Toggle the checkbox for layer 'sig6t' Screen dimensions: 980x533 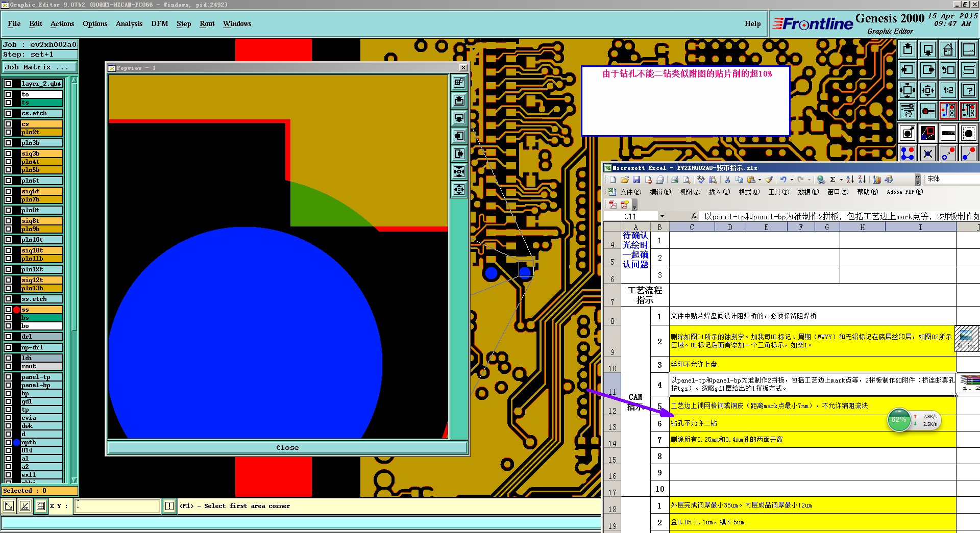coord(8,191)
